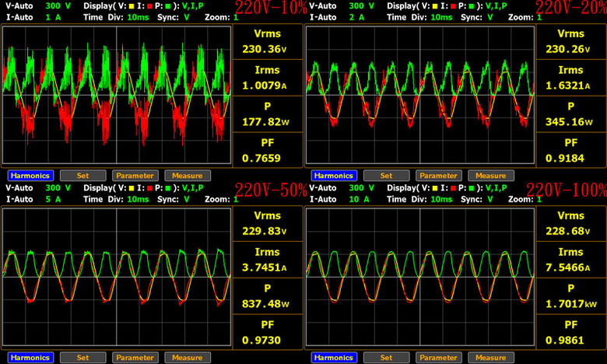The image size is (607, 364).
Task: Click the waveform graph in the 220V-20% panel
Action: (420, 95)
